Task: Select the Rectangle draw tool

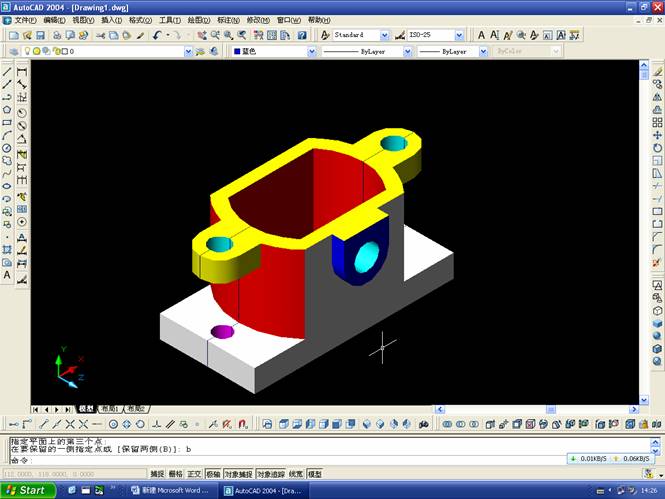Action: [7, 123]
